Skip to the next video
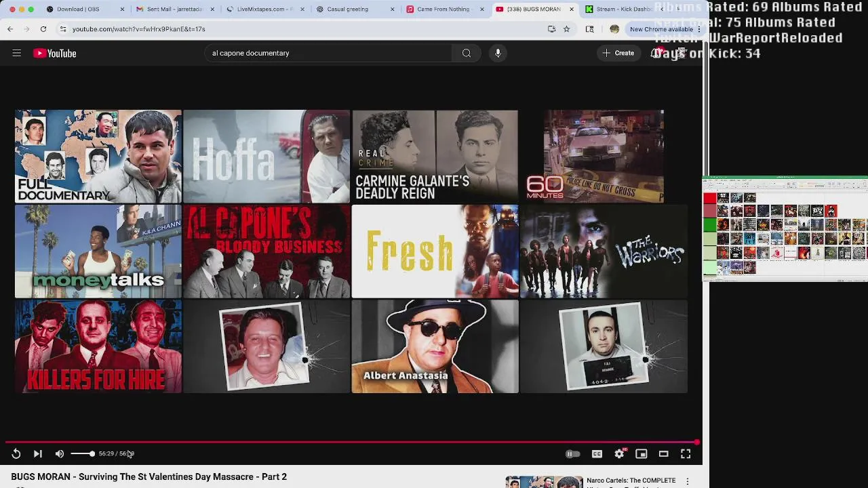This screenshot has height=488, width=868. pos(38,454)
